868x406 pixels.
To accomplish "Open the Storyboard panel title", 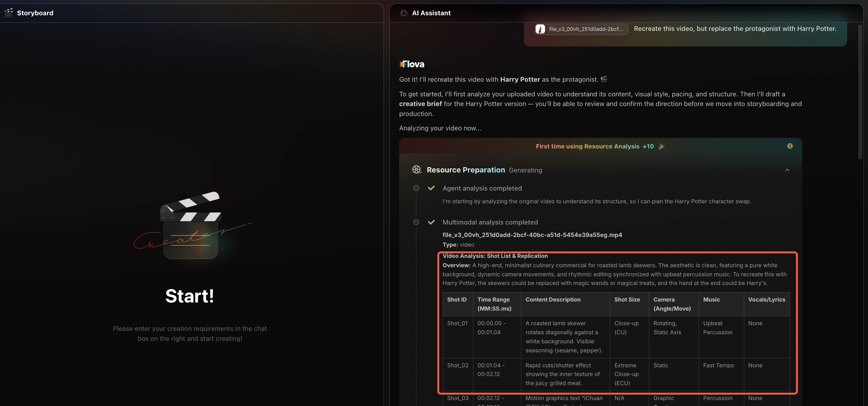I will pos(35,13).
